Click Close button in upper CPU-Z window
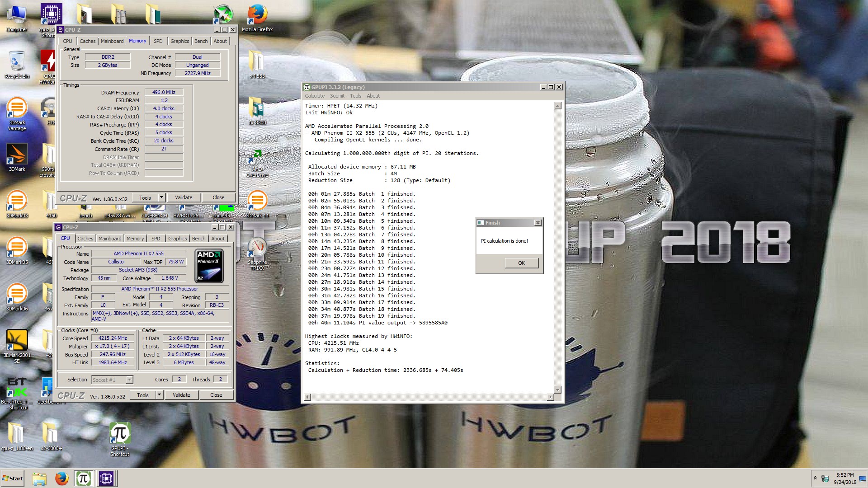868x488 pixels. 218,198
